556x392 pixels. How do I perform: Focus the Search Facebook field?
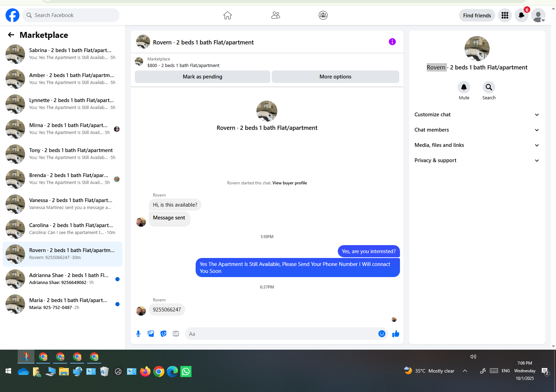click(x=71, y=15)
